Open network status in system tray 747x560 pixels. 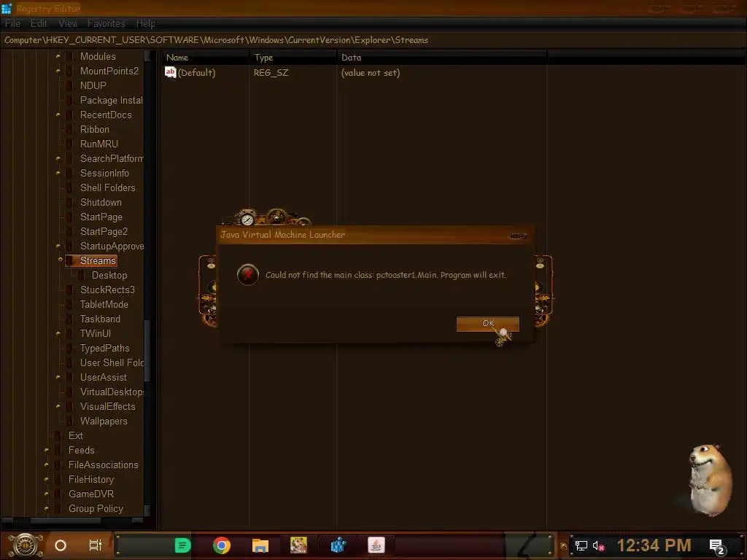(x=581, y=545)
